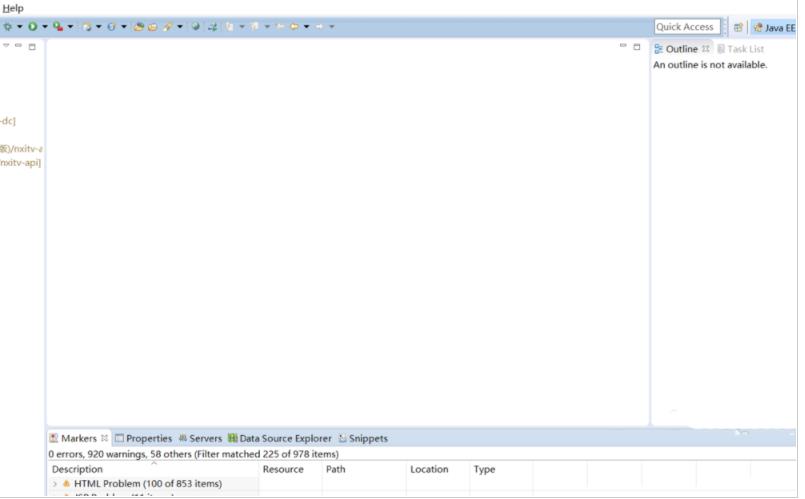Switch to the Java EE perspective
Image resolution: width=805 pixels, height=499 pixels.
[774, 28]
